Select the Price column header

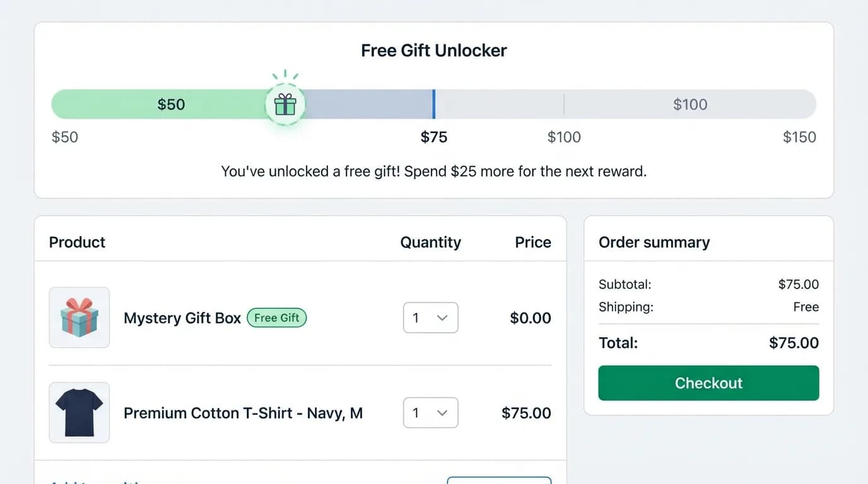coord(533,243)
